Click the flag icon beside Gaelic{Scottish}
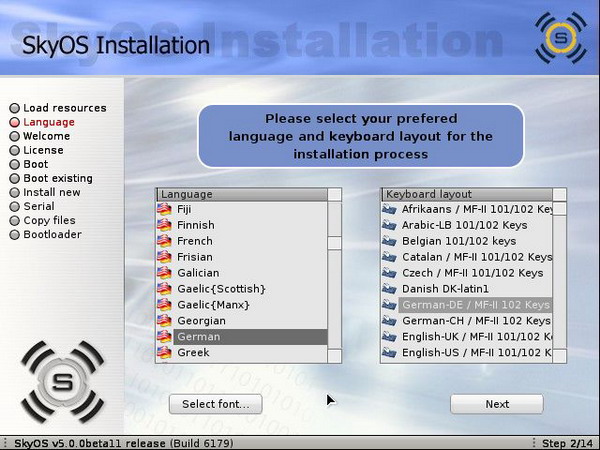 [164, 289]
